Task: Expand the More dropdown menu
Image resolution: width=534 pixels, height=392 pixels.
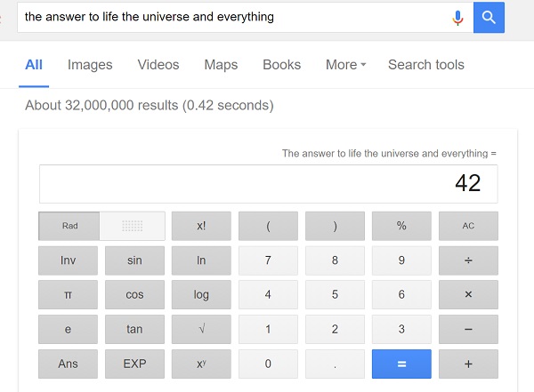Action: (x=345, y=65)
